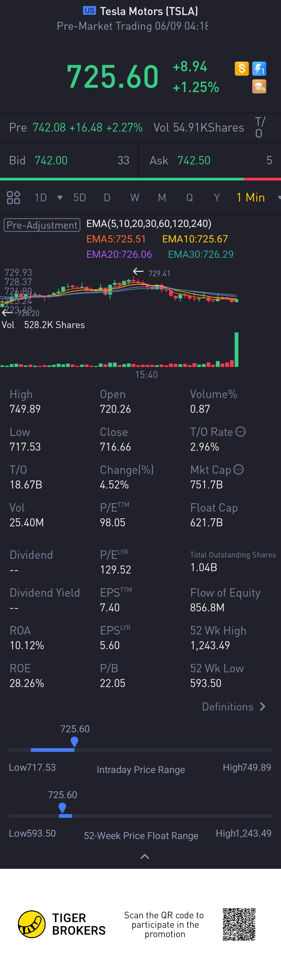Open the chart layout grid icon

click(x=13, y=198)
